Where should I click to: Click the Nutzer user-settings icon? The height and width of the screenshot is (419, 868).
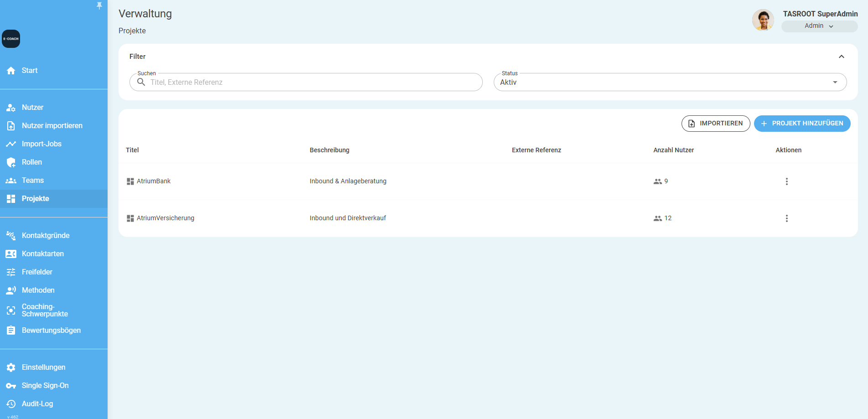pos(11,108)
